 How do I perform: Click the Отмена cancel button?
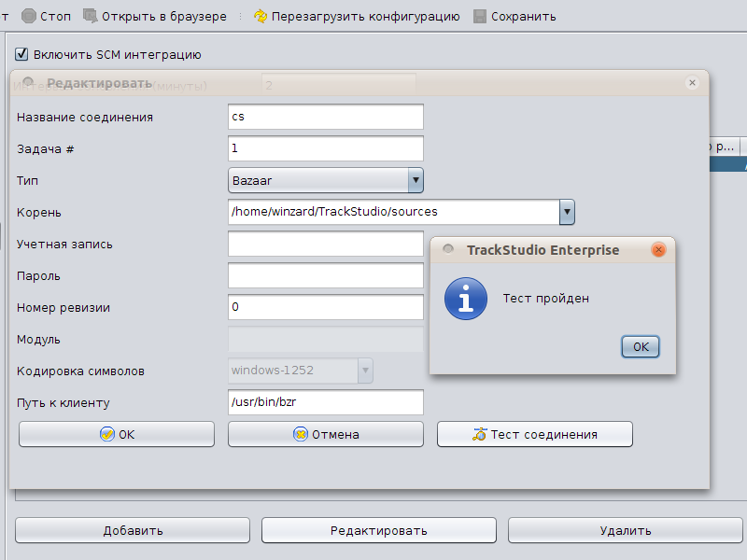click(326, 434)
